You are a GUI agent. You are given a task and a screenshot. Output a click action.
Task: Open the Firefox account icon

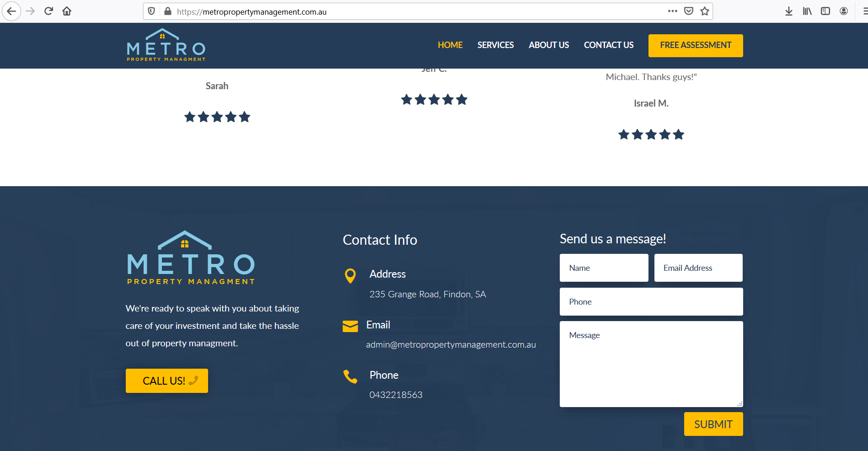tap(844, 11)
